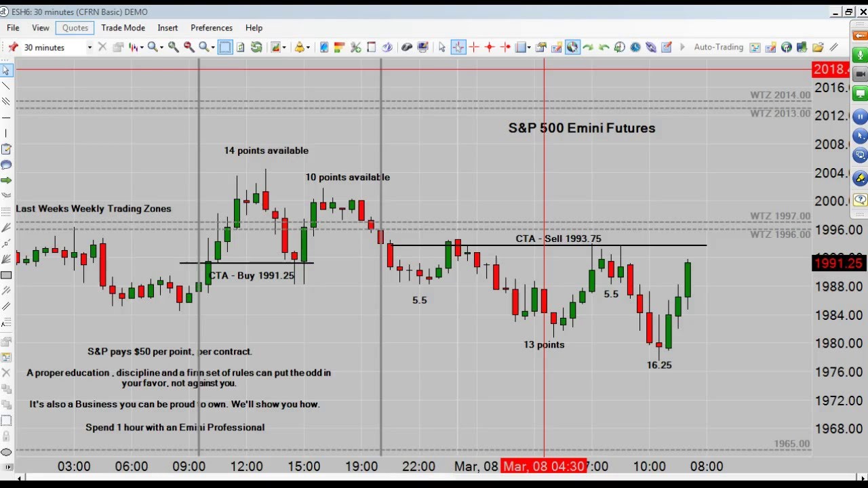Click the blue swirl icon in toolbar
This screenshot has height=488, width=868.
pos(387,47)
